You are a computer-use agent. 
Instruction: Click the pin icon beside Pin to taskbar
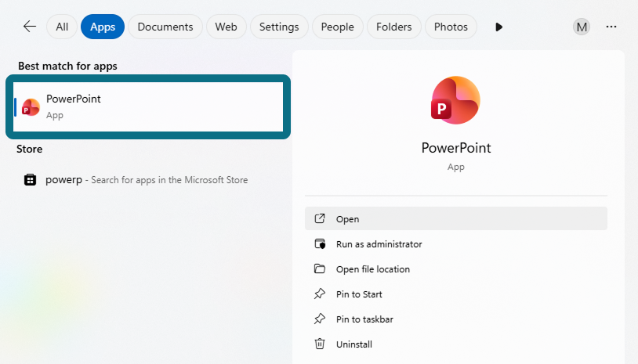coord(320,319)
